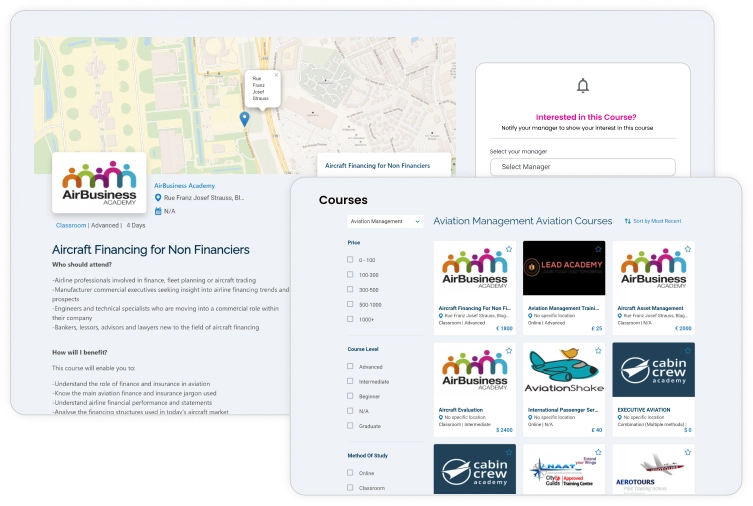The width and height of the screenshot is (753, 506).
Task: Open Aviation Management Traini... course title
Action: (x=563, y=308)
